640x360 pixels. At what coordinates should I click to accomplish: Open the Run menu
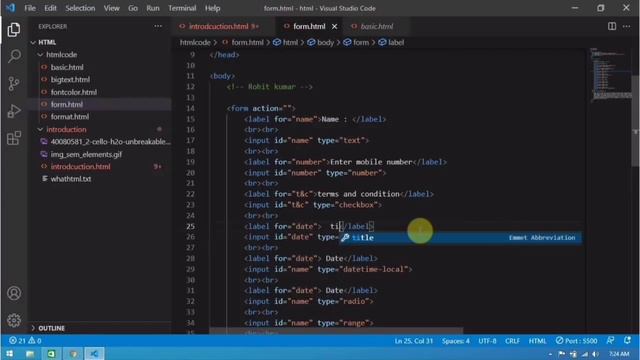[x=153, y=8]
